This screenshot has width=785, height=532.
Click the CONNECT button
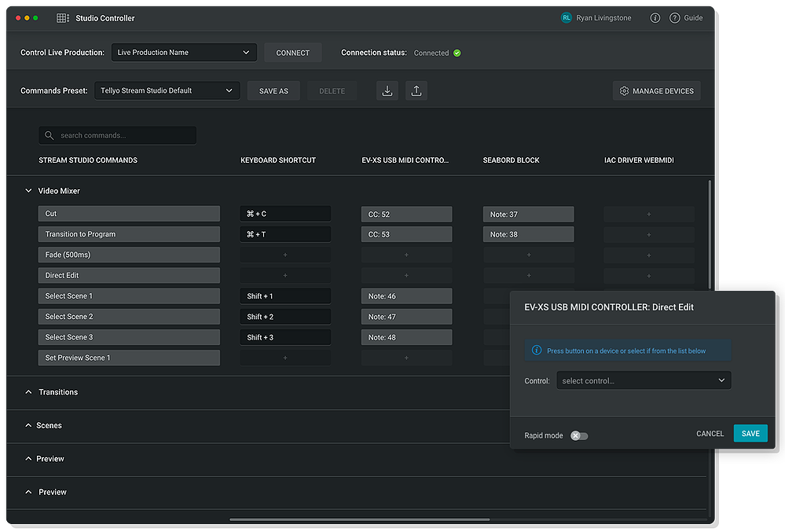coord(293,53)
